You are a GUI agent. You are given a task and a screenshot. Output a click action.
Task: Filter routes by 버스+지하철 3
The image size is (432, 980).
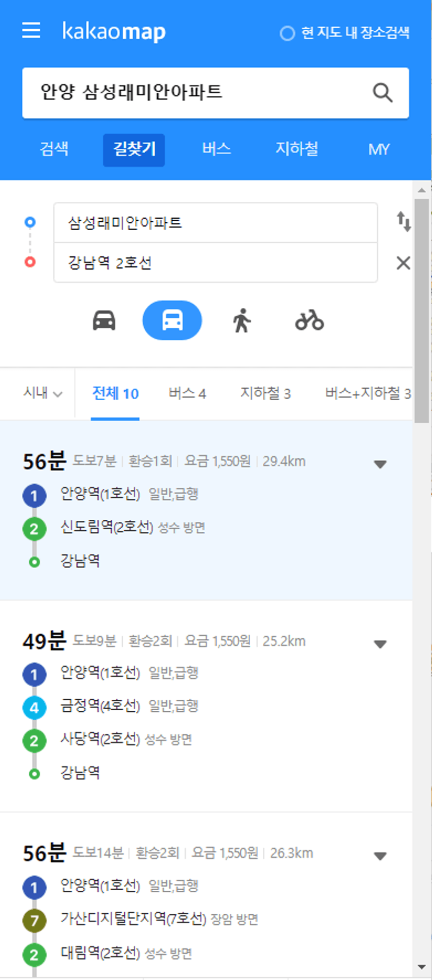(368, 393)
